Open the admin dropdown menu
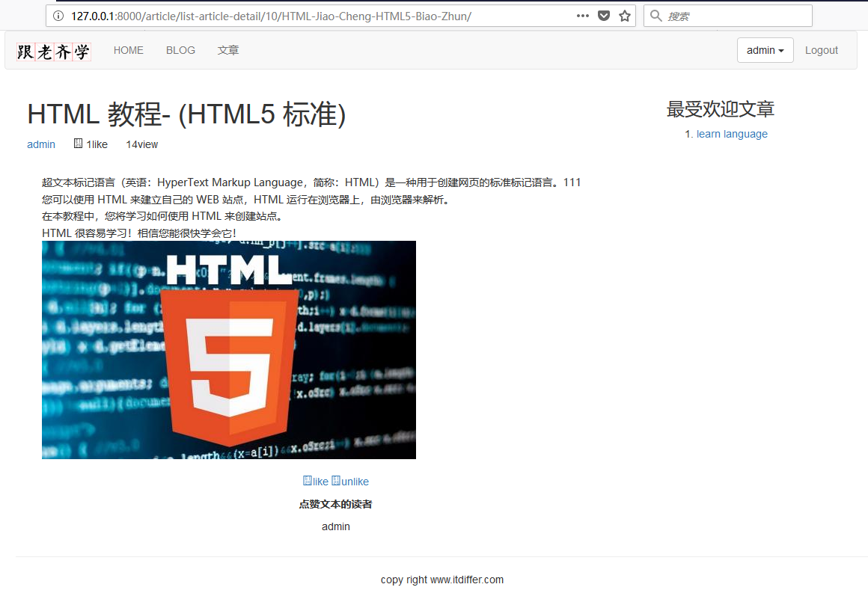This screenshot has height=596, width=868. click(765, 50)
